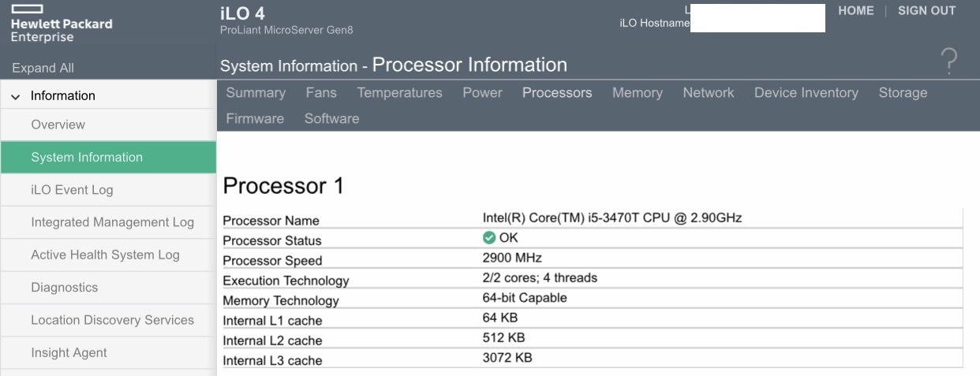Screen dimensions: 980x376
Task: Select the Temperatures tab
Action: [x=399, y=93]
